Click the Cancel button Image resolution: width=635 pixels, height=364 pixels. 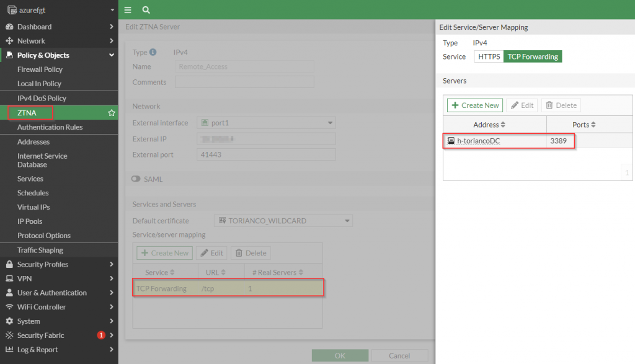399,356
